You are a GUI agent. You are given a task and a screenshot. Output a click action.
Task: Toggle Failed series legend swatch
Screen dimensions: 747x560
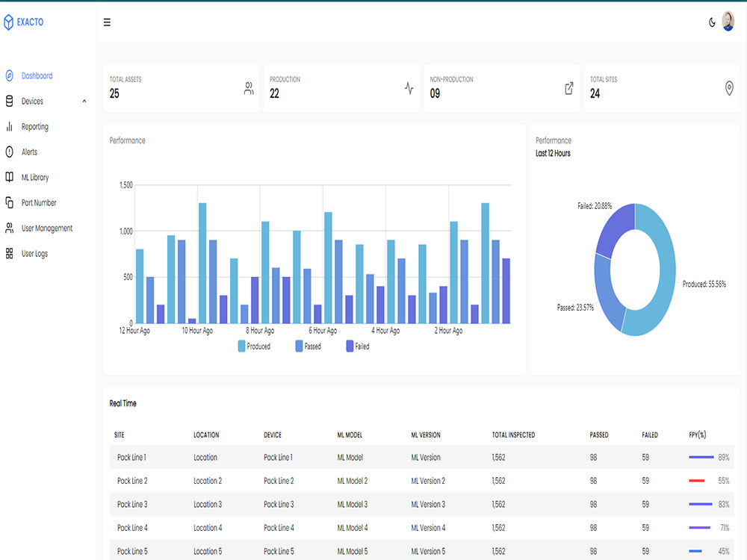[350, 346]
